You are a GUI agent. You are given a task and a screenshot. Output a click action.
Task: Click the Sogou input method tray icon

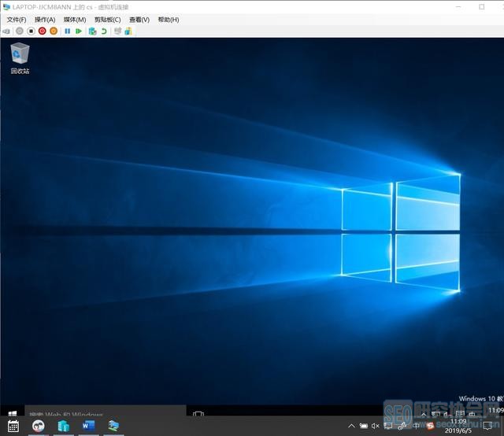(x=430, y=426)
